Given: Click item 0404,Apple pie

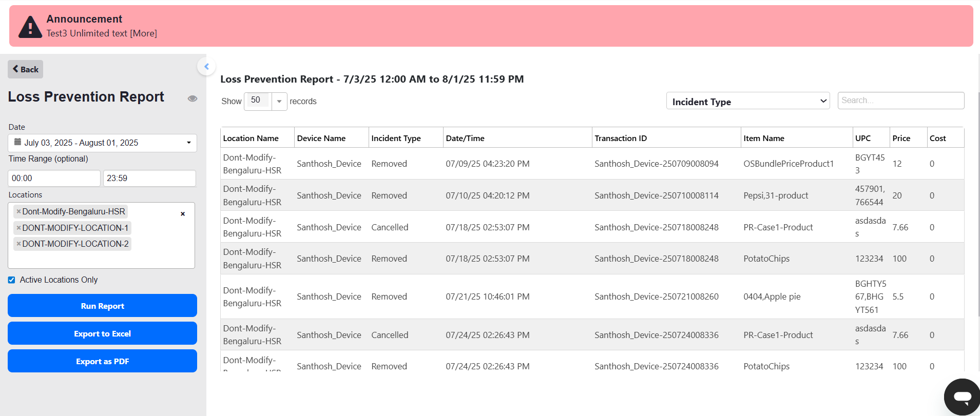Looking at the screenshot, I should (772, 296).
